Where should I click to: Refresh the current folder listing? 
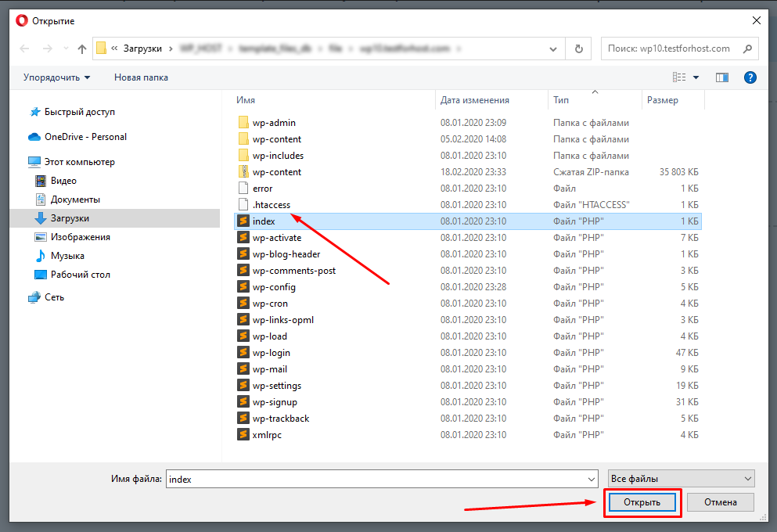coord(578,49)
